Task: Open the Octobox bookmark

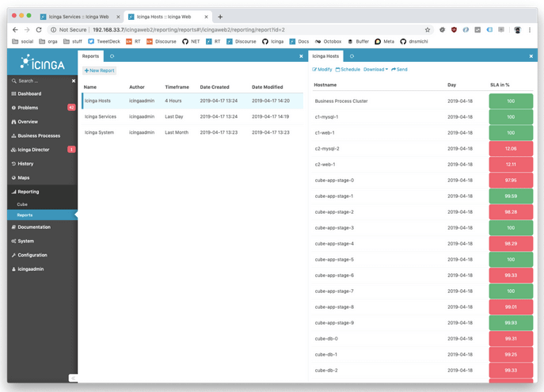Action: pyautogui.click(x=328, y=41)
